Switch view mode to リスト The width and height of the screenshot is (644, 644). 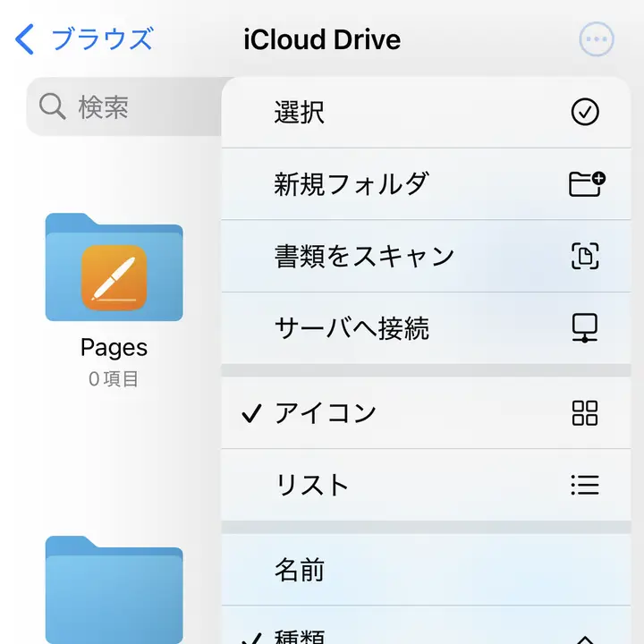[x=311, y=485]
